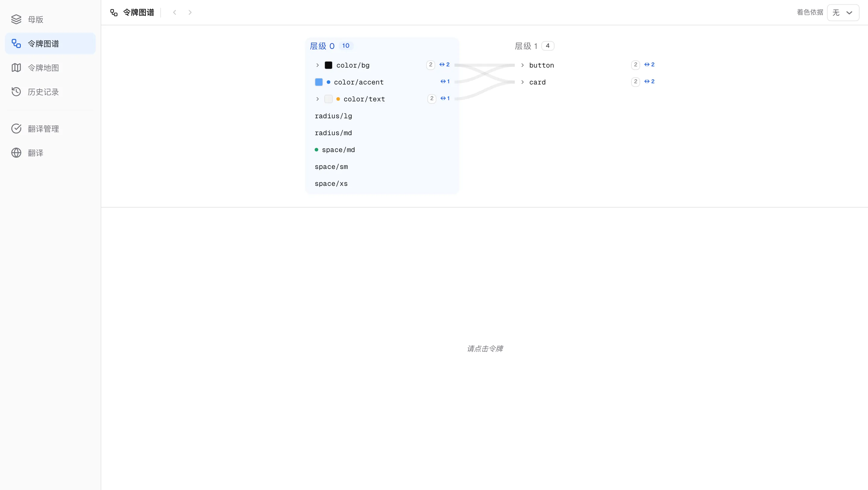
Task: Open 历史记录 history clock icon
Action: (x=16, y=92)
